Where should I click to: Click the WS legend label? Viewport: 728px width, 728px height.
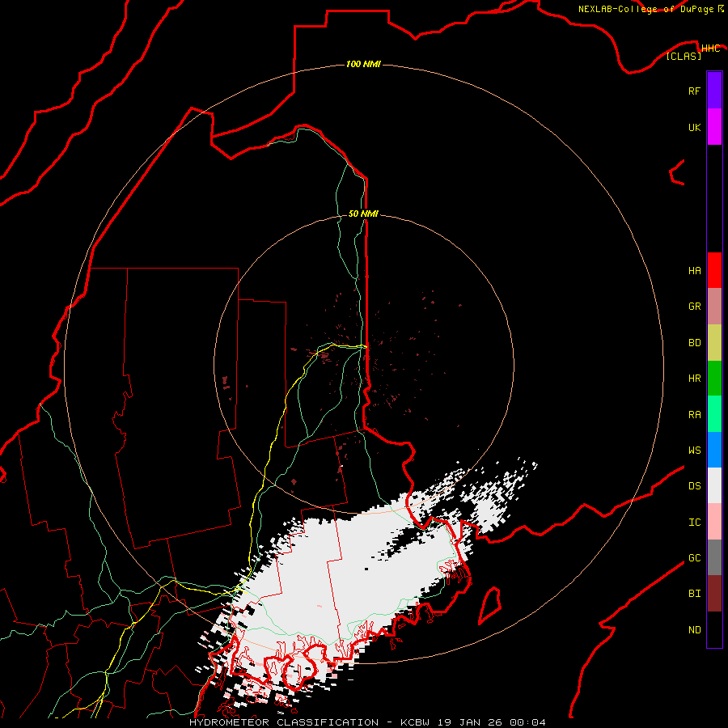coord(694,451)
